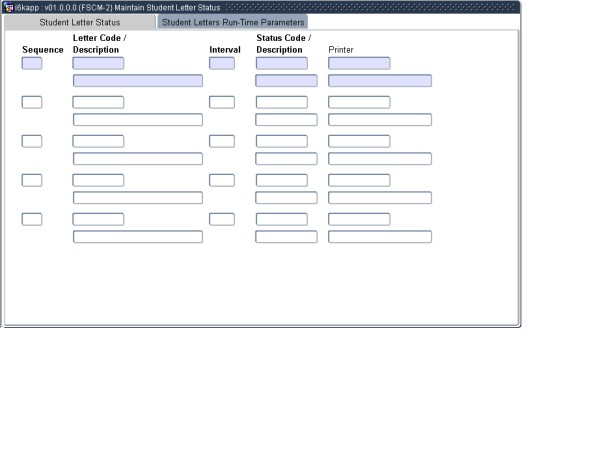Click Sequence field in fourth row
Viewport: 600px width, 450px height.
[x=32, y=180]
